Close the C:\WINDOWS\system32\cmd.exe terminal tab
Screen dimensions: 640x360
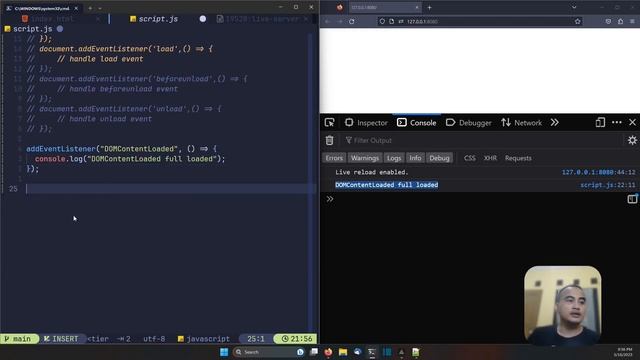coord(76,8)
